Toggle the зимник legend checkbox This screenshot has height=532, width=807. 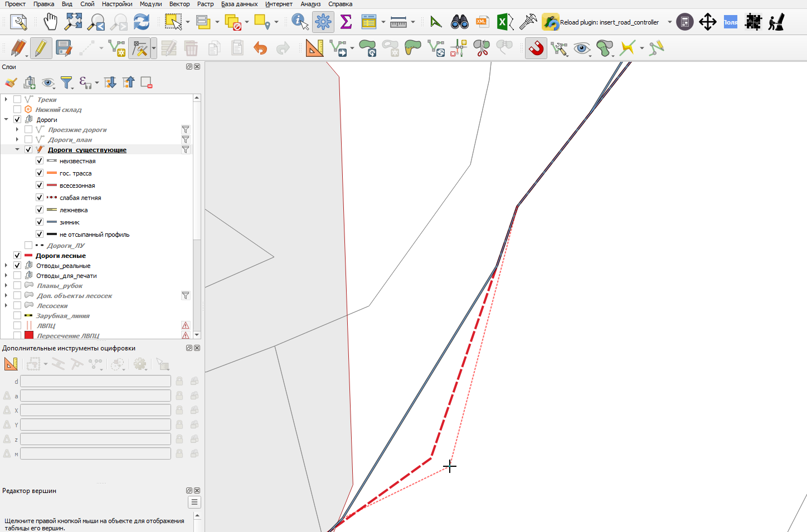pyautogui.click(x=40, y=222)
